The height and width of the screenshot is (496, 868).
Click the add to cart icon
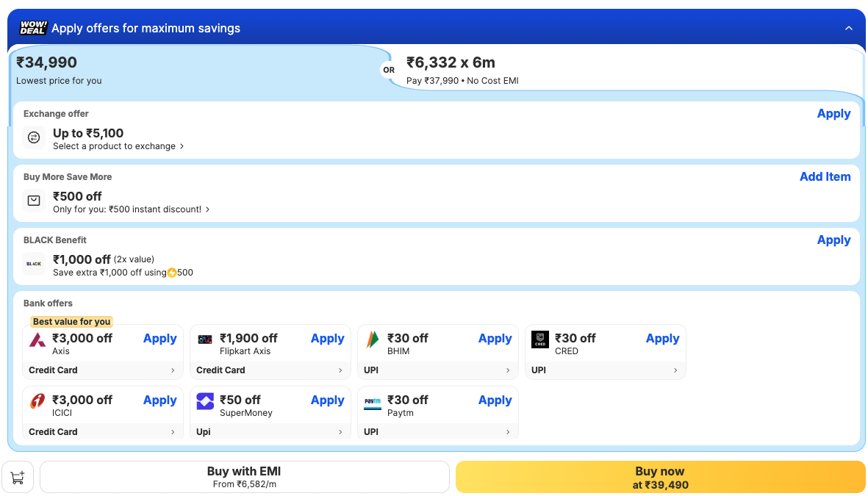pos(18,477)
